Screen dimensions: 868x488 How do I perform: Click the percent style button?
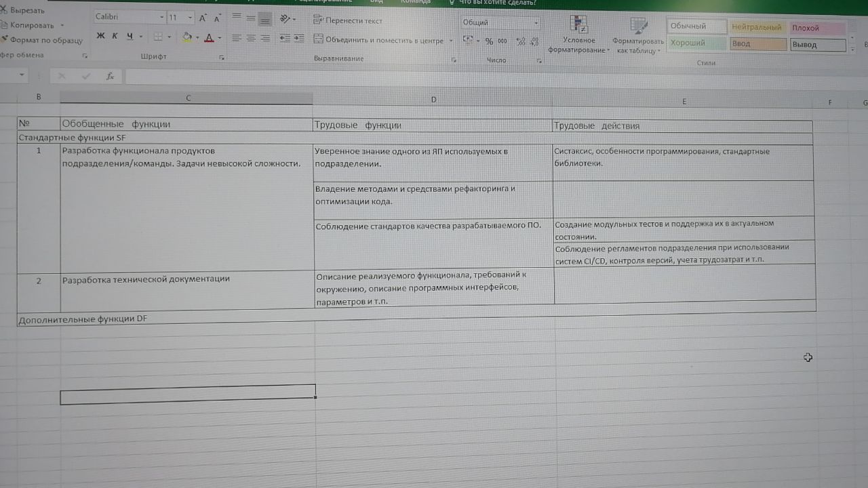click(489, 41)
